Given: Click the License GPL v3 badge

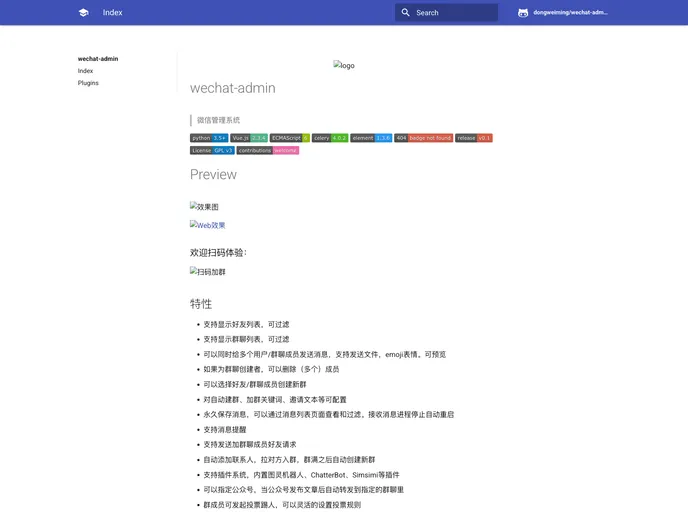Looking at the screenshot, I should [212, 150].
